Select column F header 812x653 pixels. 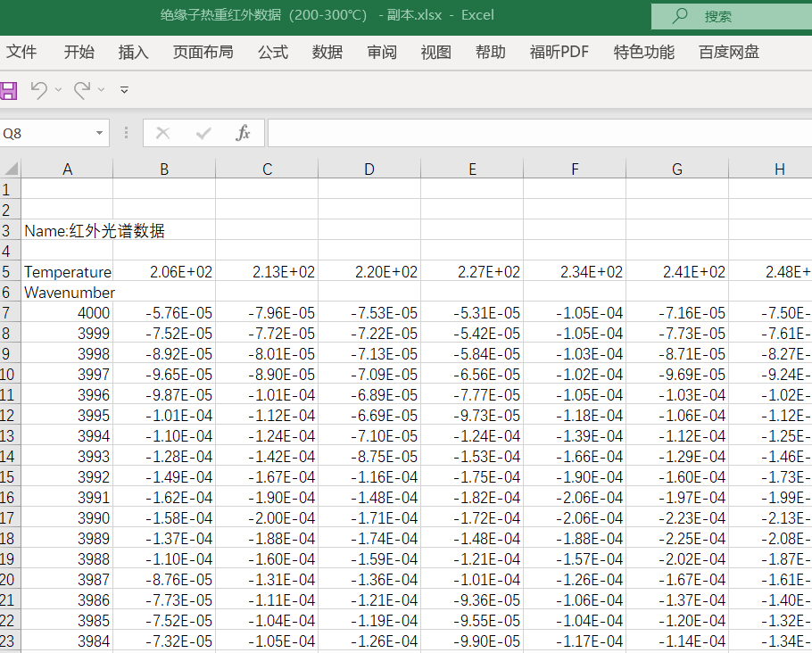(575, 169)
